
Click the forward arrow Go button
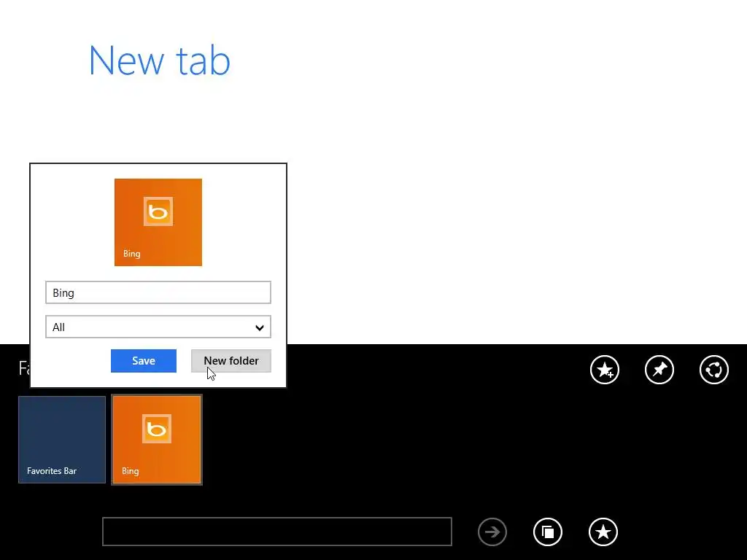492,532
